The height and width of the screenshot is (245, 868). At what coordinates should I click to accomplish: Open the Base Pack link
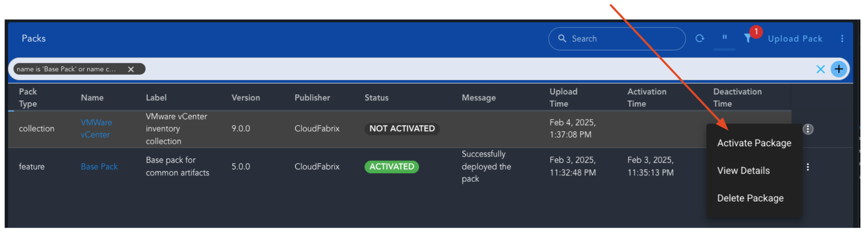point(99,167)
